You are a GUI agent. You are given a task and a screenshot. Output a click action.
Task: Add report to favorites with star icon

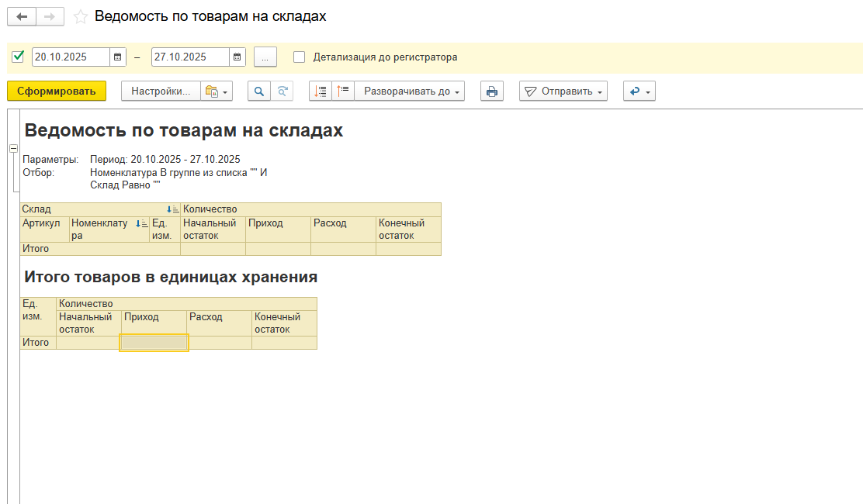click(80, 17)
